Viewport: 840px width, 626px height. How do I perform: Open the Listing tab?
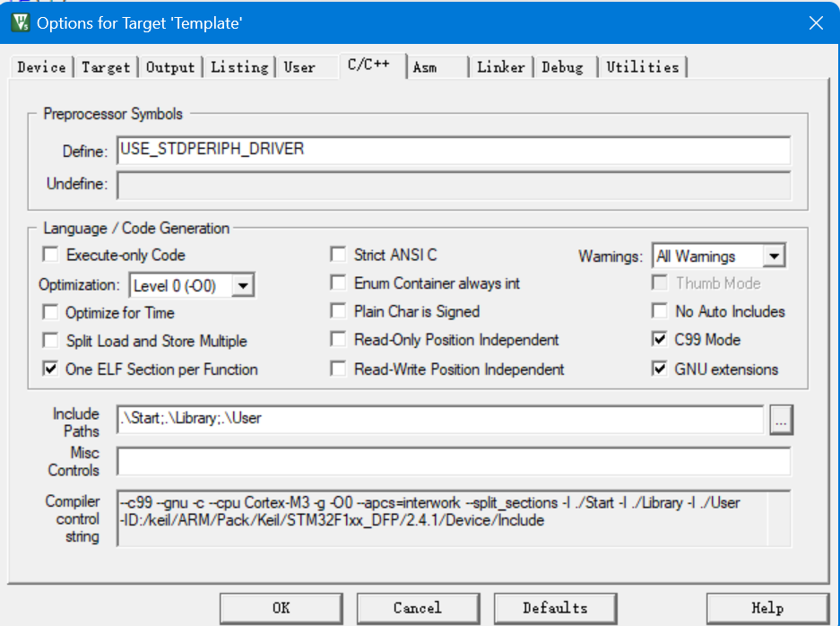coord(239,67)
